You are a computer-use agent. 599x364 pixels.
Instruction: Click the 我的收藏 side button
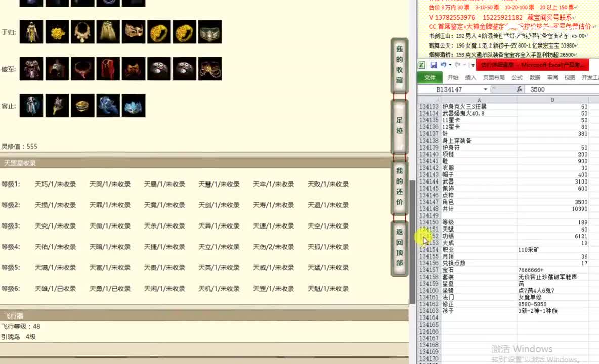tap(399, 65)
